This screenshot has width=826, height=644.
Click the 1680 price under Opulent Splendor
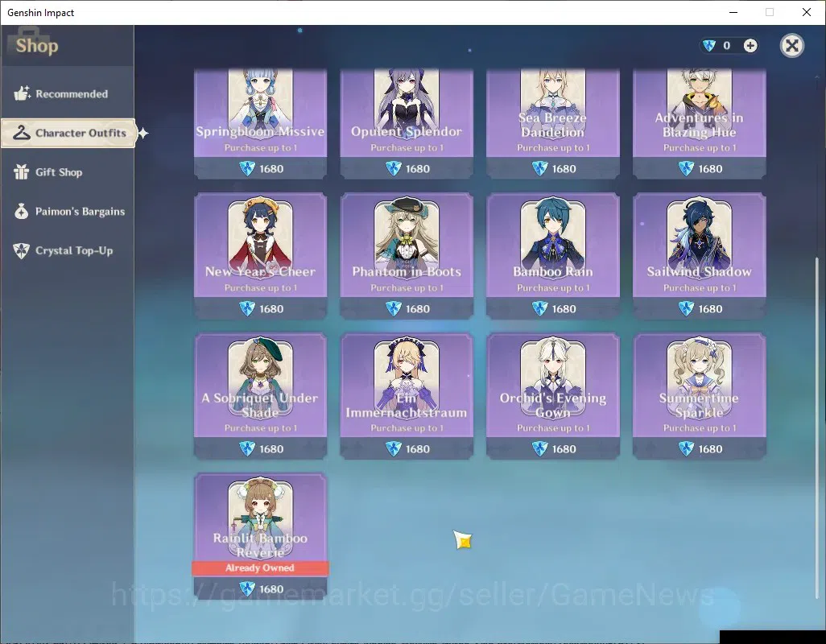[418, 169]
